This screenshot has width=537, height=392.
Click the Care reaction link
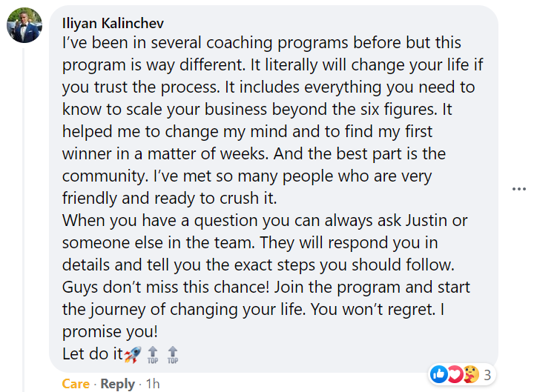[76, 383]
